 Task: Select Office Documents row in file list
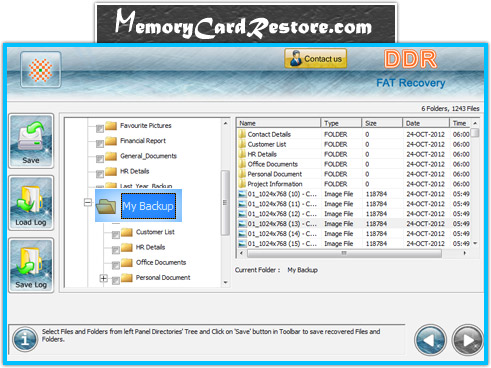tap(354, 164)
